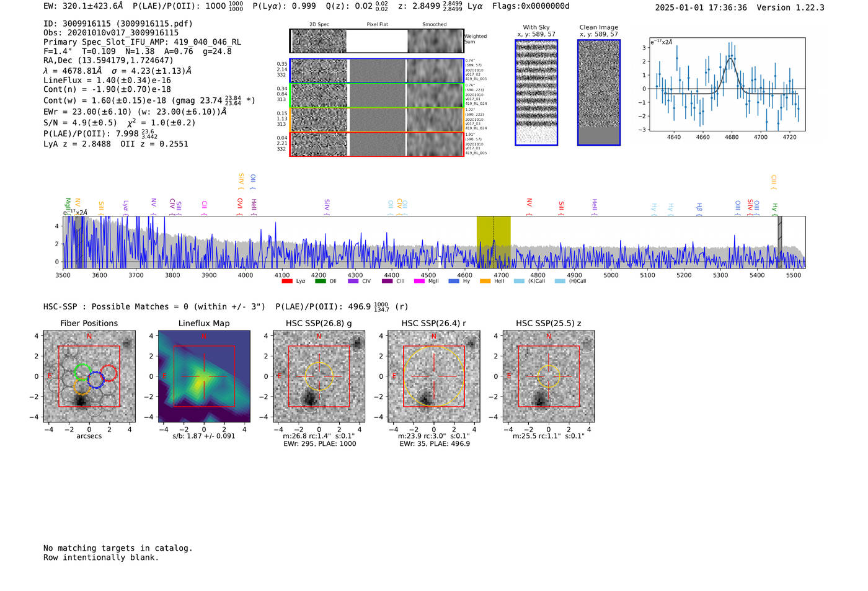Click the OII green legend swatch

(x=321, y=281)
